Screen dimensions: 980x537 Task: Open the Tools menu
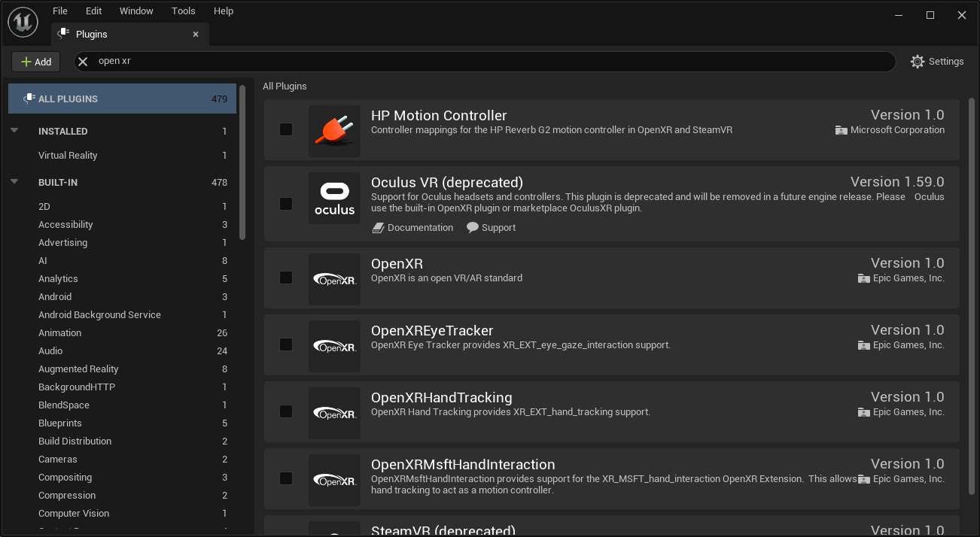183,11
